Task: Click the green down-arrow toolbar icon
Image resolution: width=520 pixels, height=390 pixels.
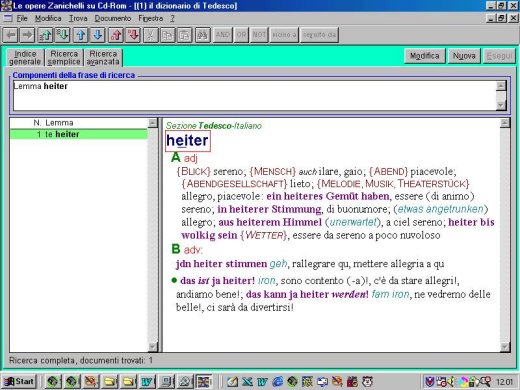Action: coord(62,35)
